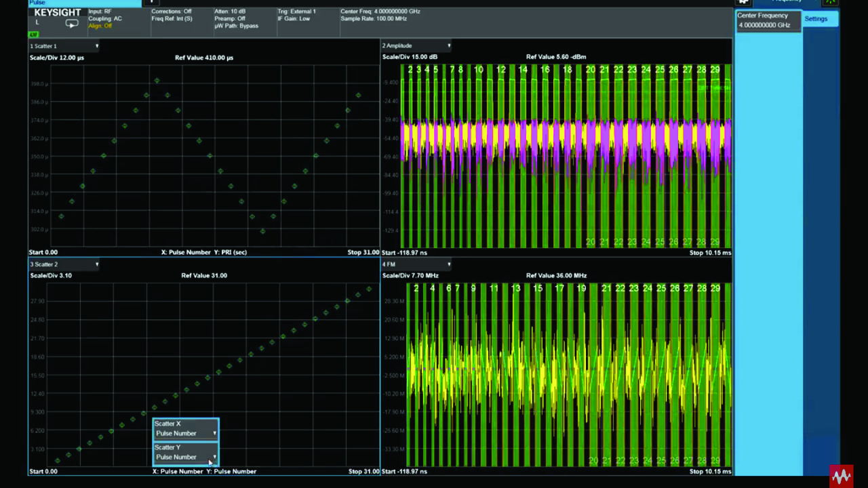The width and height of the screenshot is (868, 488).
Task: Toggle Align: Off in the status bar
Action: coord(99,25)
